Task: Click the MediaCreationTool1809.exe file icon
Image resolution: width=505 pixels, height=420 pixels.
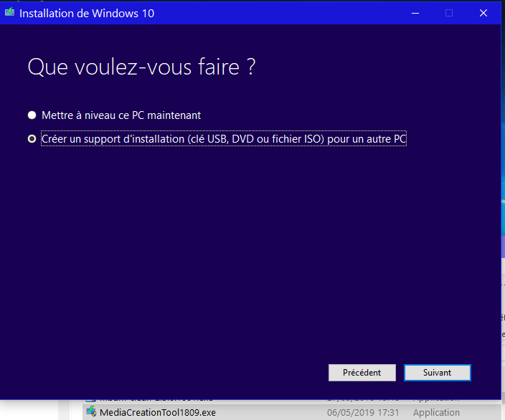Action: click(x=92, y=411)
